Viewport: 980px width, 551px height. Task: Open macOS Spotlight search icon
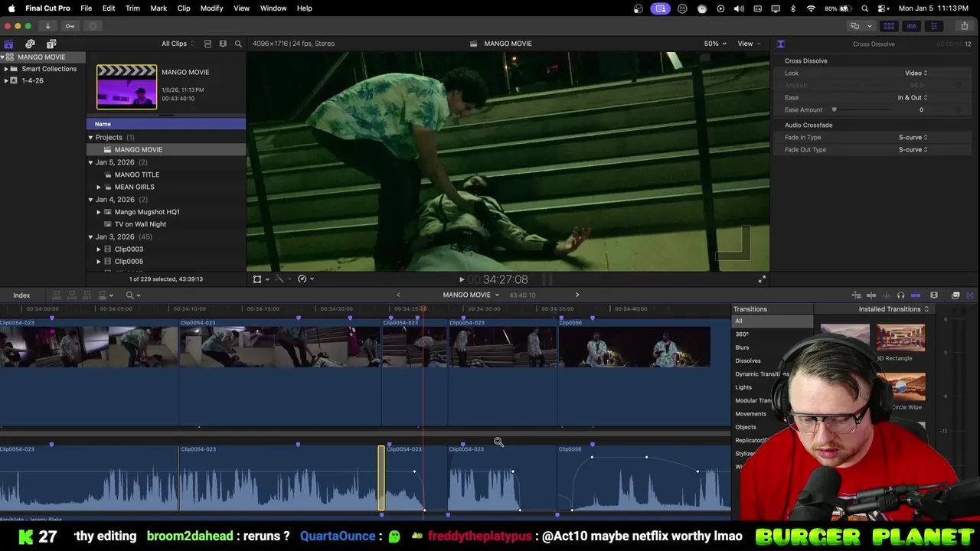[x=864, y=8]
